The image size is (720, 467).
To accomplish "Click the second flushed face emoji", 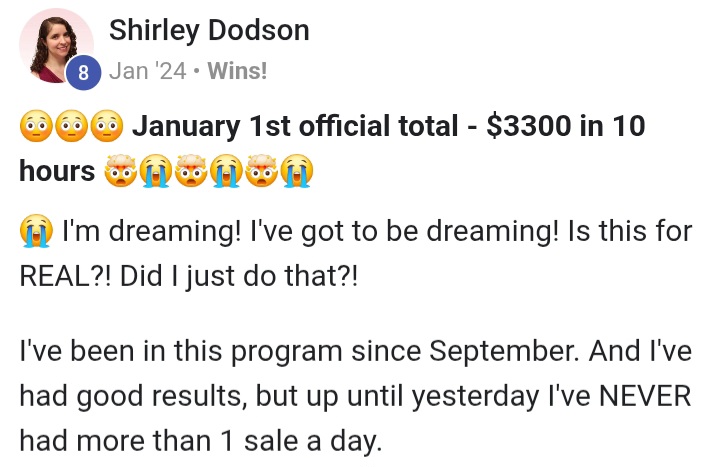I will (71, 125).
